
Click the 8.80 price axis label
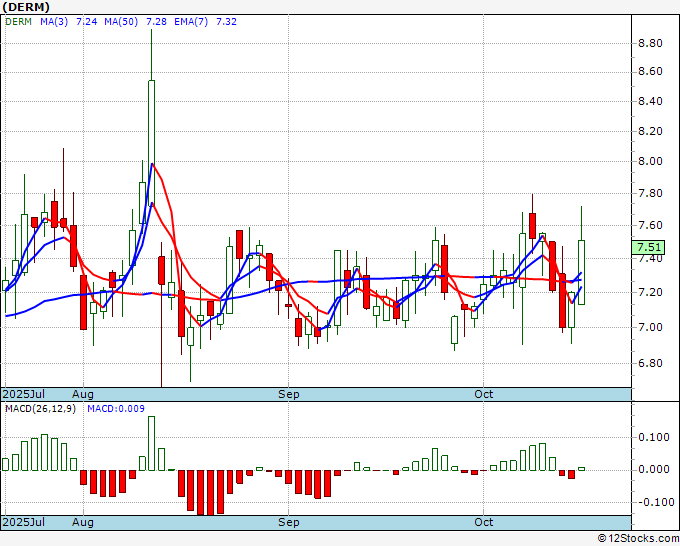pos(650,43)
